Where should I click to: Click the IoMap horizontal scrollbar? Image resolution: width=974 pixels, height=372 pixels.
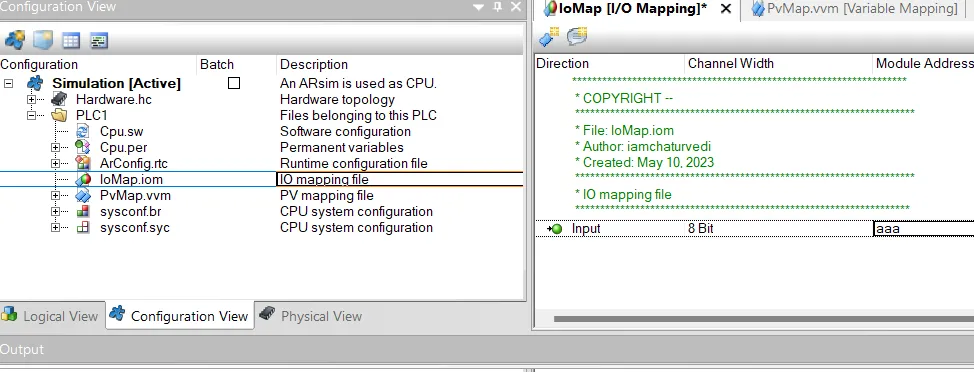pyautogui.click(x=763, y=319)
